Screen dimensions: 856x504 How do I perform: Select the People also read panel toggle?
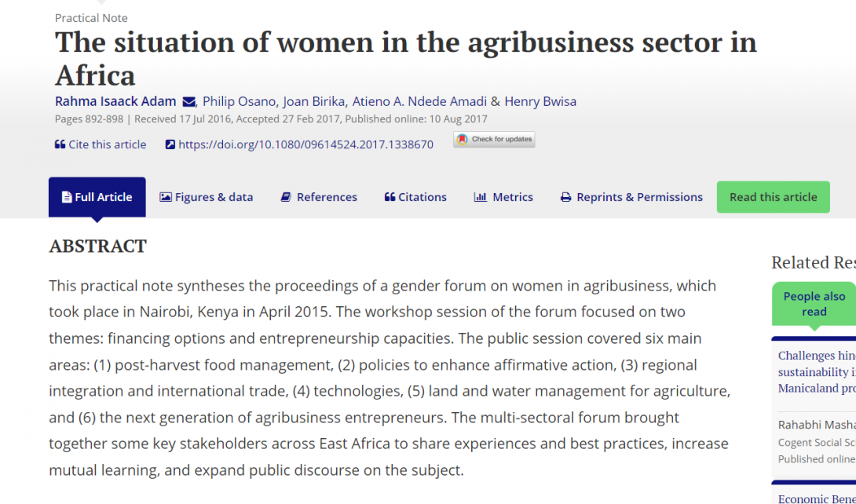(814, 304)
